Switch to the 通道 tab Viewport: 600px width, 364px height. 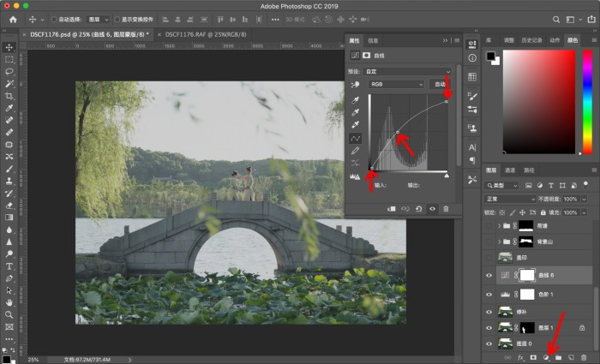510,170
